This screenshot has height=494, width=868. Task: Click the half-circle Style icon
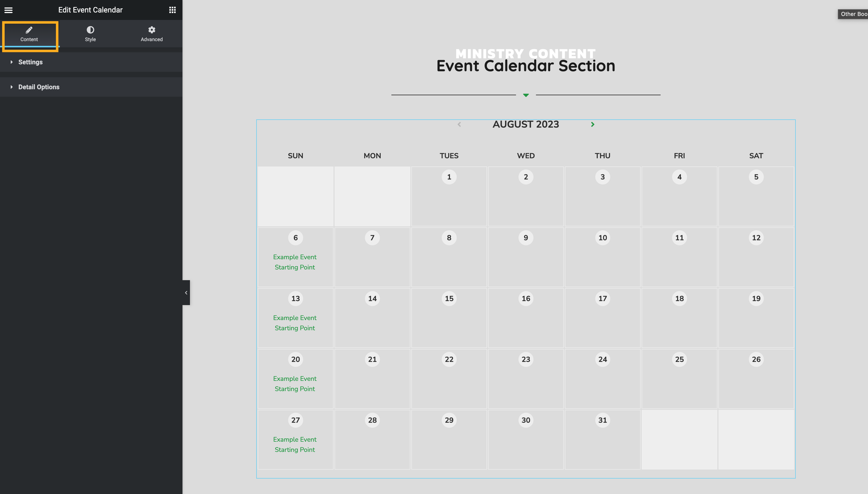point(90,30)
